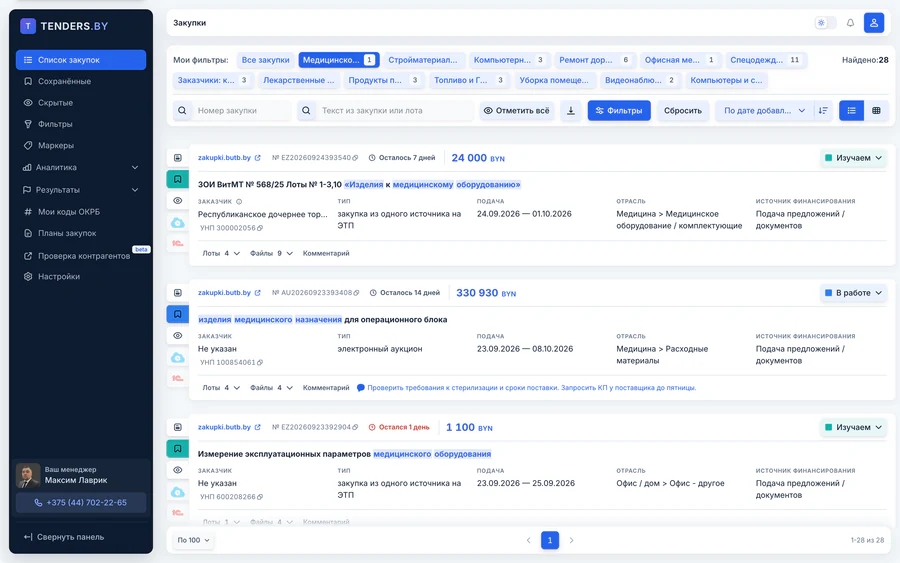The width and height of the screenshot is (900, 563).
Task: Open sort dropdown По дате добавл...
Action: tap(764, 111)
